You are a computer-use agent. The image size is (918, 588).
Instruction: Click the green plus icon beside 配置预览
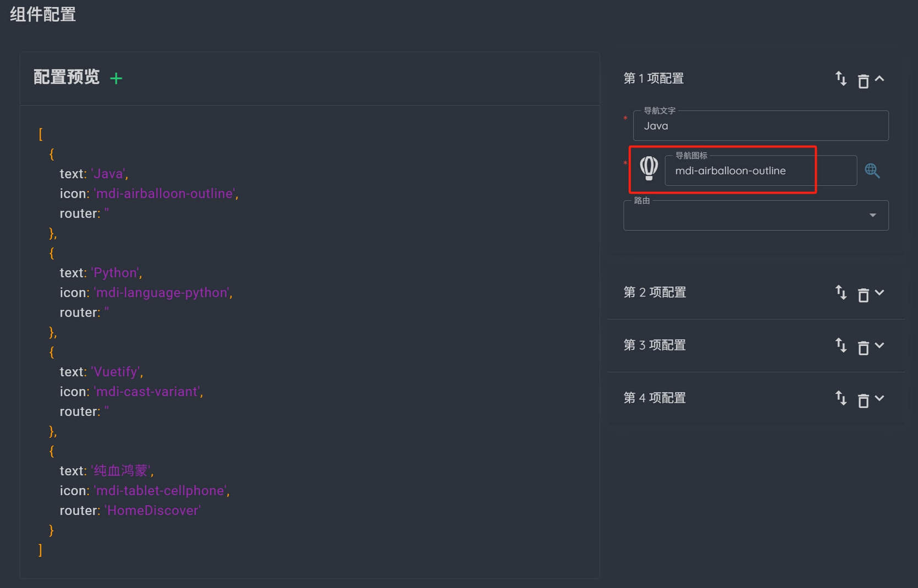pos(116,79)
